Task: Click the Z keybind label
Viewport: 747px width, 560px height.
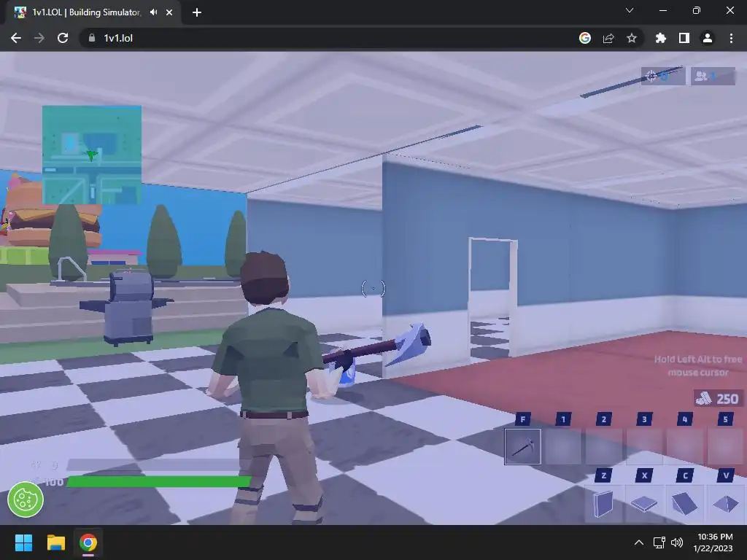Action: pos(603,475)
